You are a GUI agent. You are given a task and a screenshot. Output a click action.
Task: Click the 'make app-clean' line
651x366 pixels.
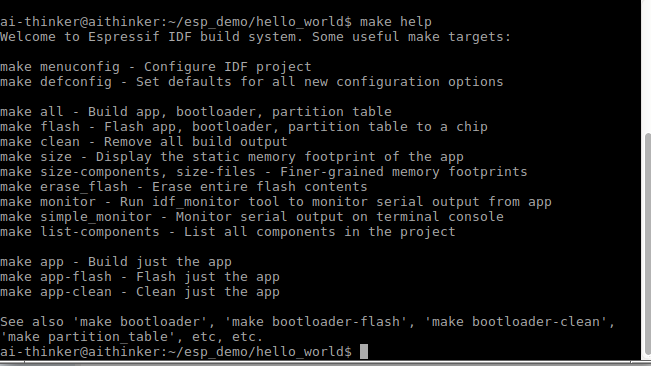click(x=140, y=292)
